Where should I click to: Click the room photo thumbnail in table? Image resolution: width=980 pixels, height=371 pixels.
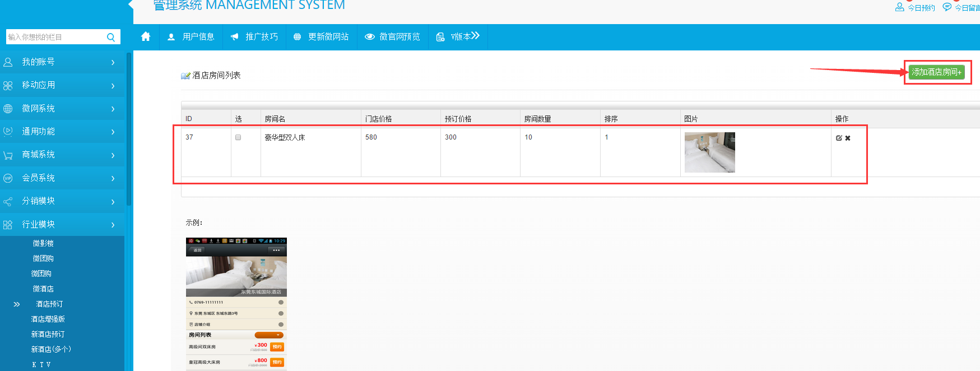(709, 152)
